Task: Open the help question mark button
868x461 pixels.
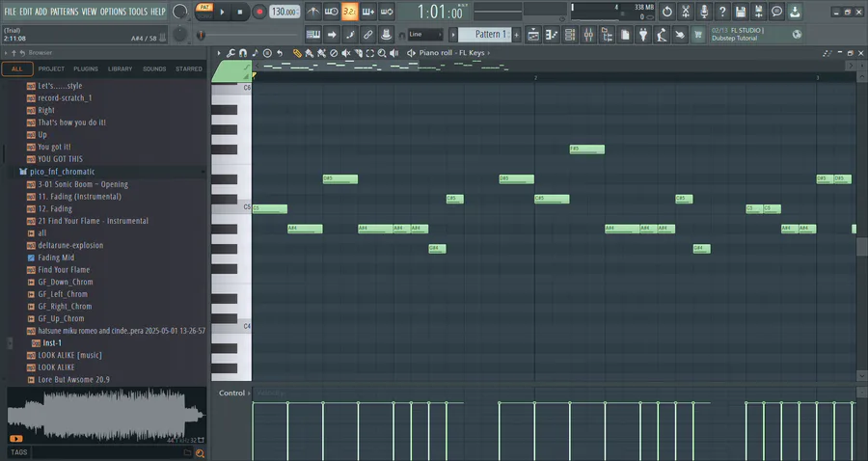Action: (x=721, y=11)
